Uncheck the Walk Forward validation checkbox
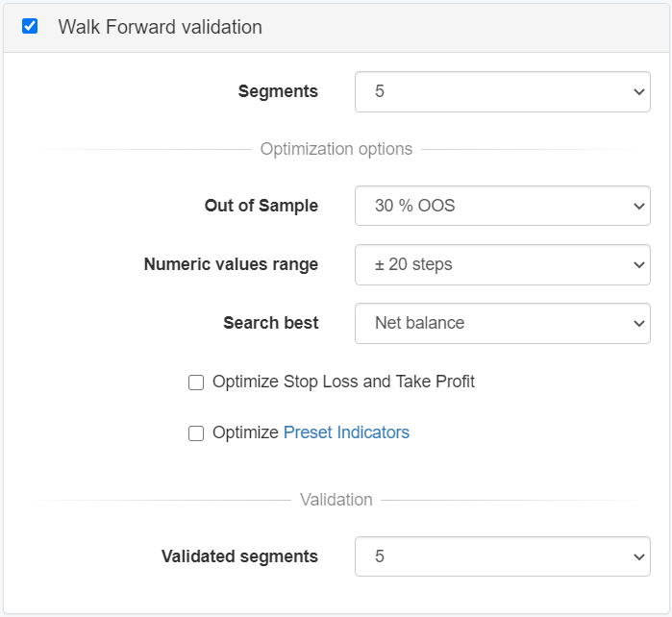This screenshot has width=672, height=617. click(30, 26)
